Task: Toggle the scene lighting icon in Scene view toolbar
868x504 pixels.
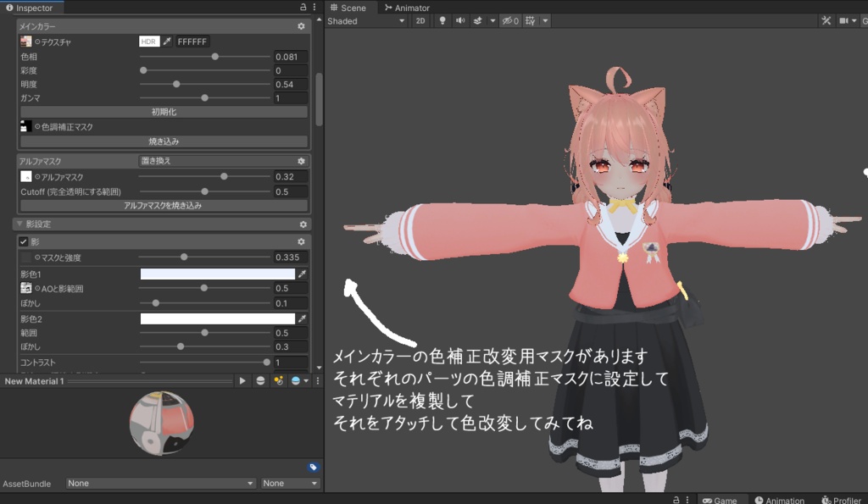Action: (x=442, y=20)
